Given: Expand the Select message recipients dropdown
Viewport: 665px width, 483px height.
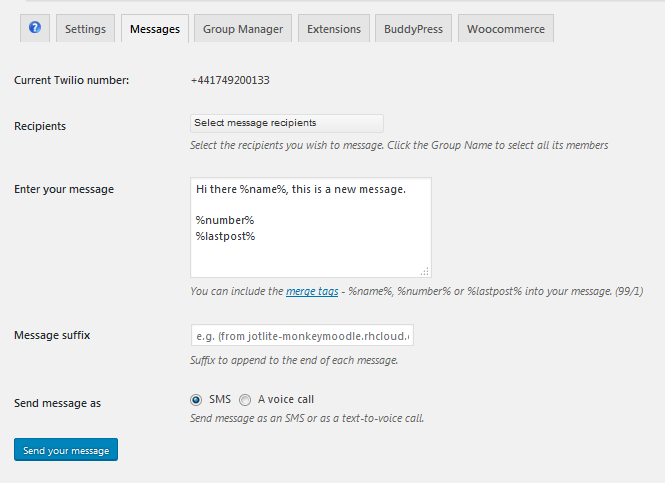Looking at the screenshot, I should 286,123.
